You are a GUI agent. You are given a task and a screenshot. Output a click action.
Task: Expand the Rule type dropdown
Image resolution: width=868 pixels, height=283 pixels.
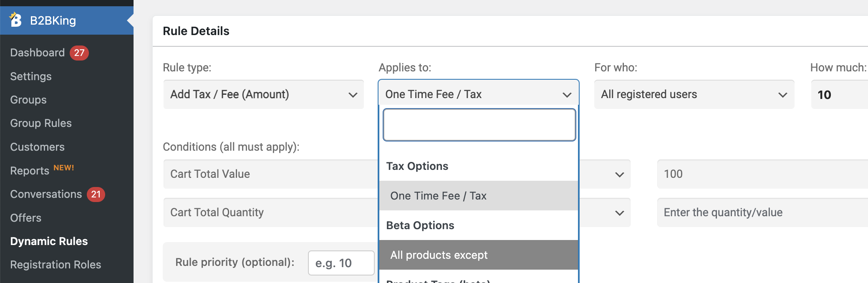coord(264,94)
